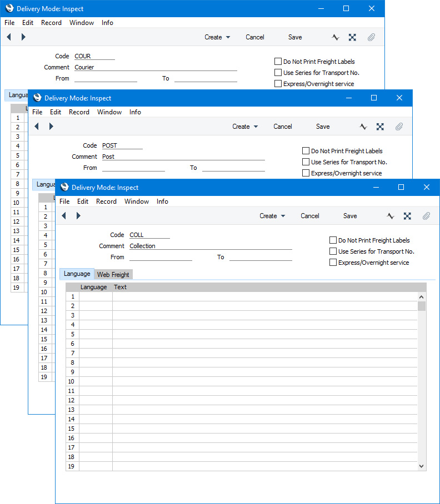Viewport: 440px width, 504px height.
Task: Click Cancel in COLL window
Action: (x=310, y=216)
